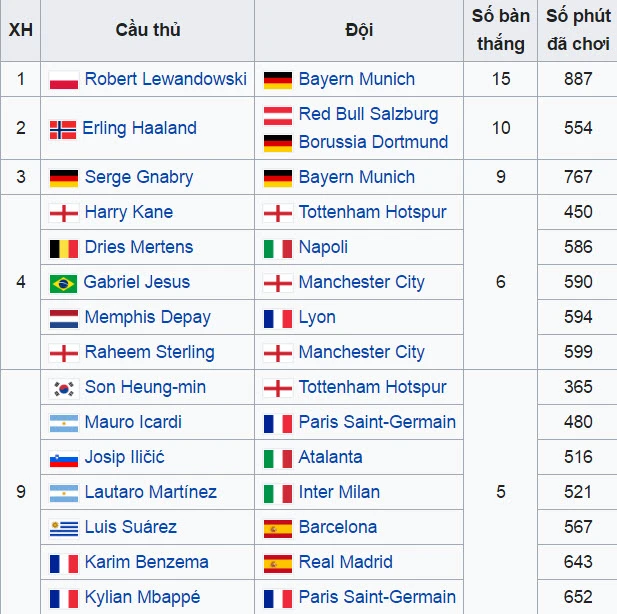Image resolution: width=617 pixels, height=614 pixels.
Task: Click the Italy flag beside Napoli
Action: [x=277, y=248]
